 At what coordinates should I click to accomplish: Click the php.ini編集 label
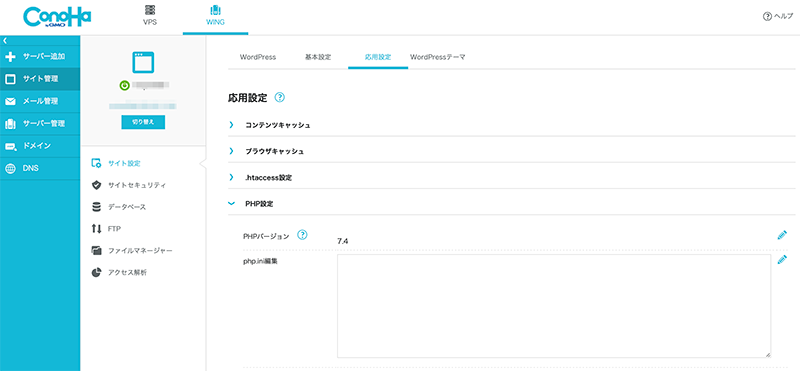(x=261, y=261)
